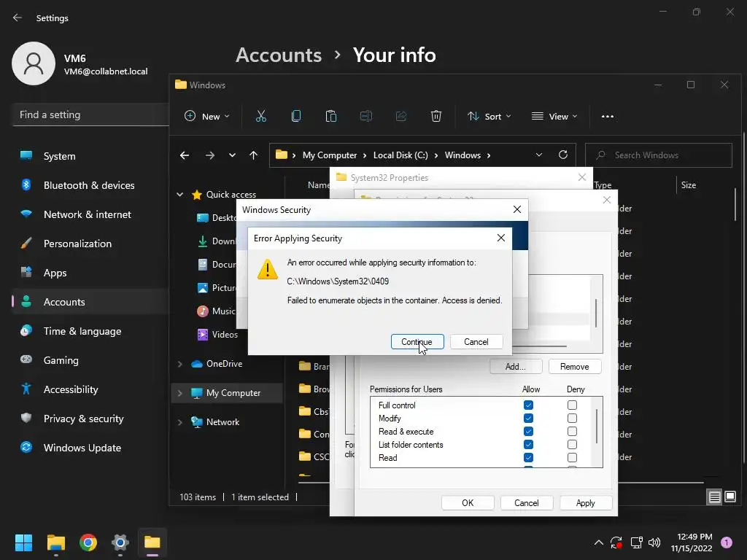This screenshot has width=747, height=560.
Task: Open Google Chrome from taskbar
Action: click(88, 542)
